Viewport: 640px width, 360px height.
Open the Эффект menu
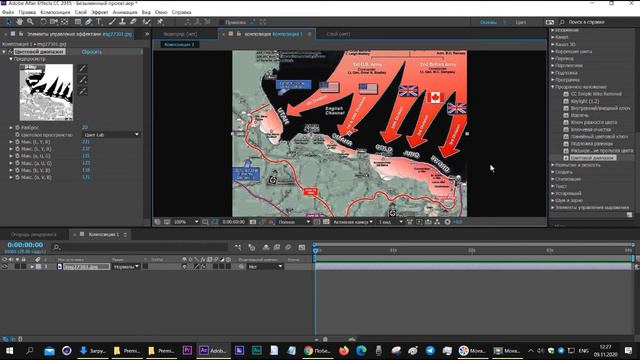pyautogui.click(x=100, y=12)
